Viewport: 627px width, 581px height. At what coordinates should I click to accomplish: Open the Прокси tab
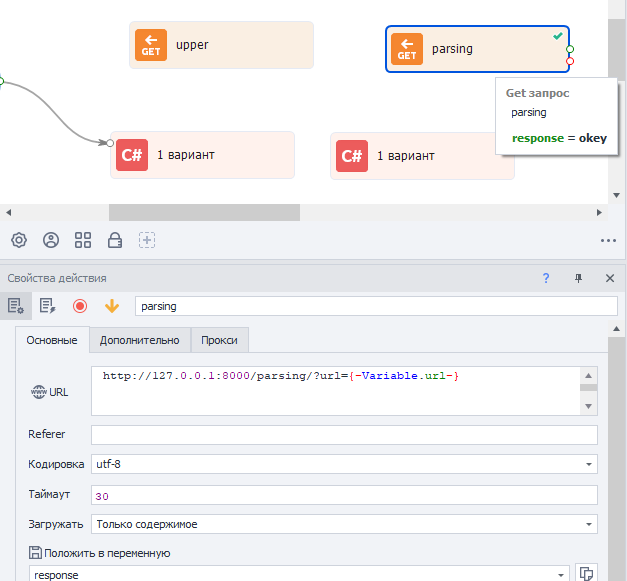pos(219,340)
